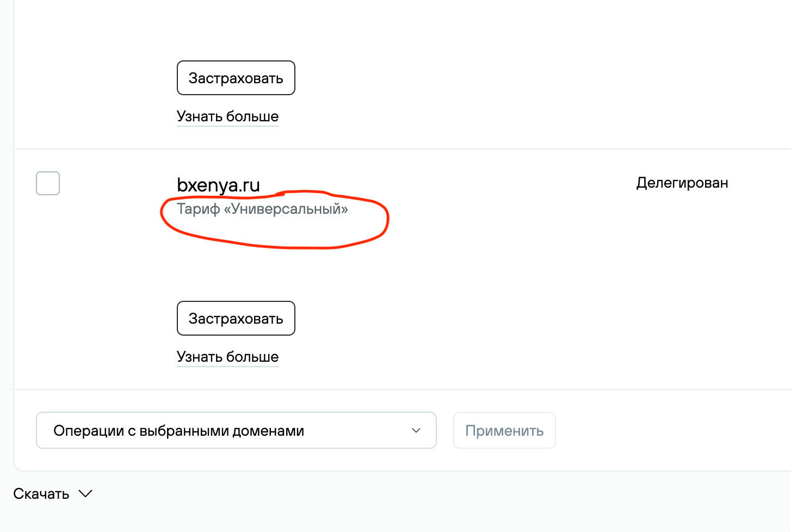Follow the upper Узнать больше link
Screen dimensions: 791x532
[227, 116]
